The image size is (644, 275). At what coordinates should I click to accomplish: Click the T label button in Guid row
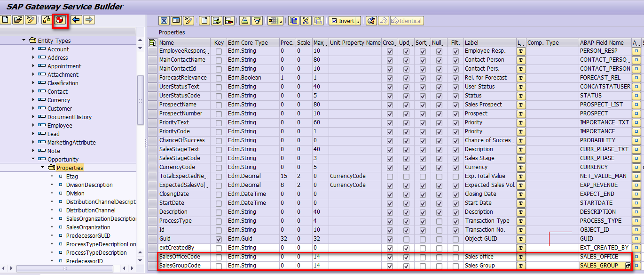tap(521, 239)
